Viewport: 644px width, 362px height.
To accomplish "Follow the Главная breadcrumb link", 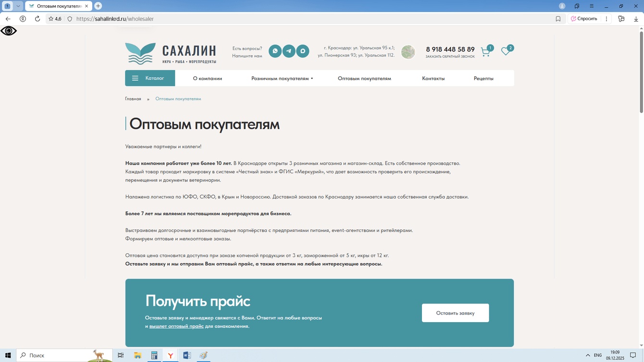I will (x=133, y=99).
